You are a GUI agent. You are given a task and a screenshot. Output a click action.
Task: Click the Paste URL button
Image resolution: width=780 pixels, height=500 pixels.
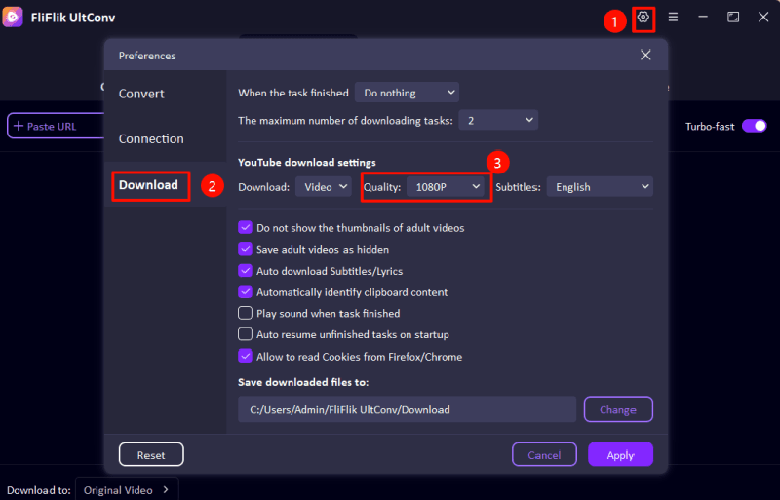[x=55, y=126]
